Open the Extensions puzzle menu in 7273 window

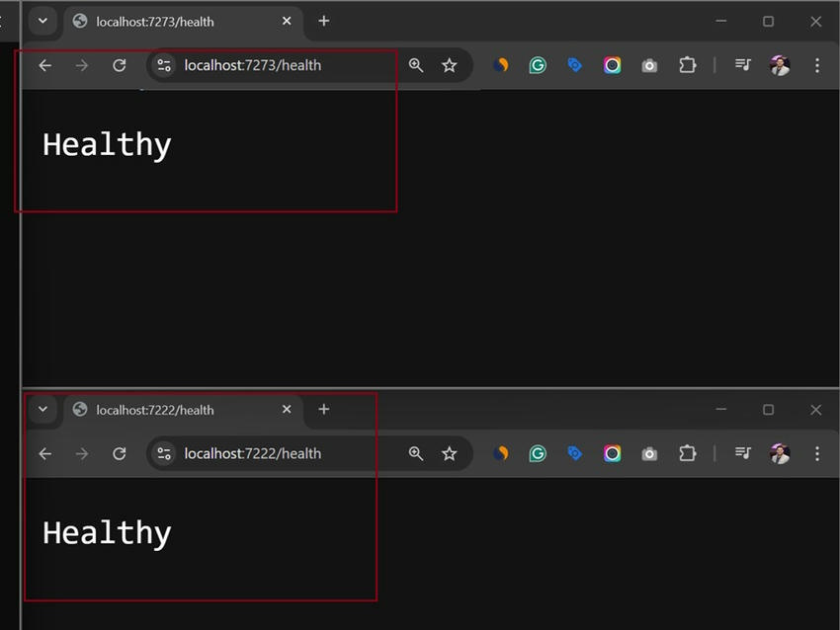point(688,65)
